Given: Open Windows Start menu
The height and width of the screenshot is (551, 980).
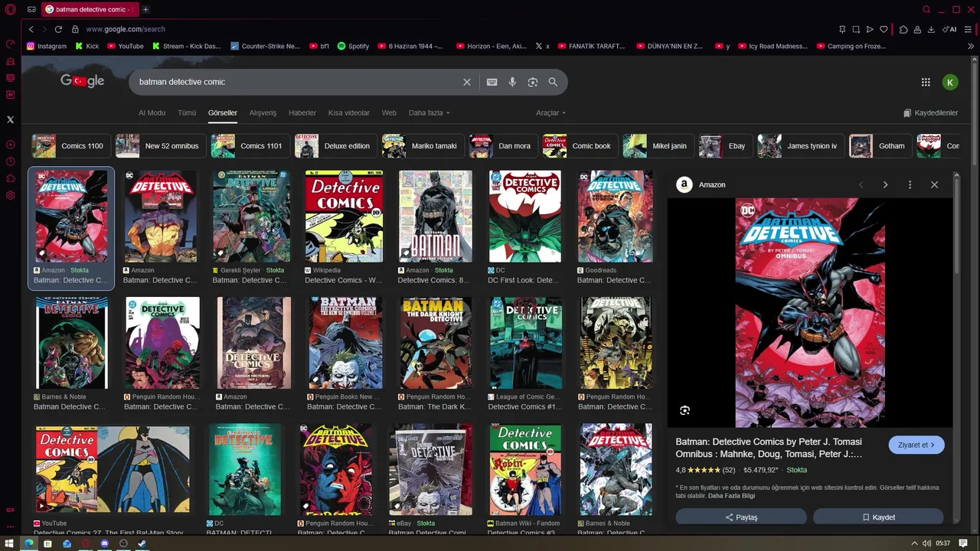Looking at the screenshot, I should click(x=11, y=543).
